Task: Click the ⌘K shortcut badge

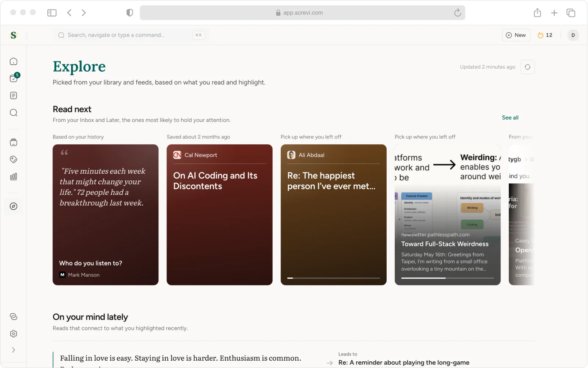Action: click(x=198, y=35)
